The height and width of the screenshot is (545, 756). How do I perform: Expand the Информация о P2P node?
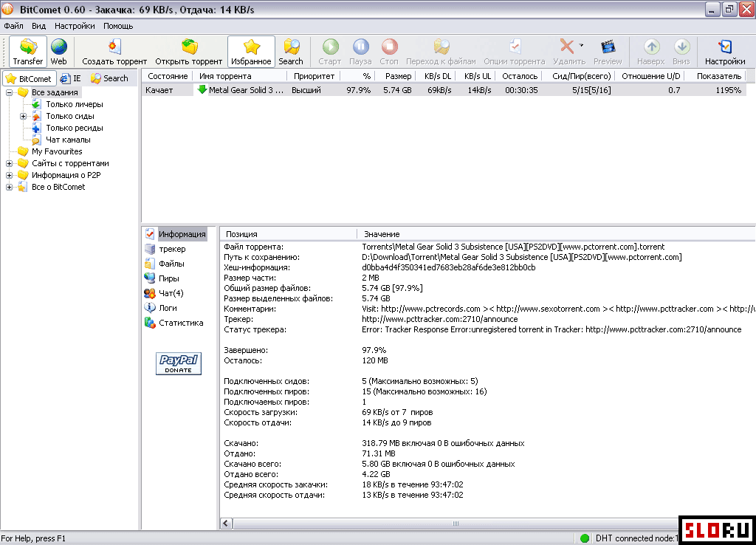(9, 175)
